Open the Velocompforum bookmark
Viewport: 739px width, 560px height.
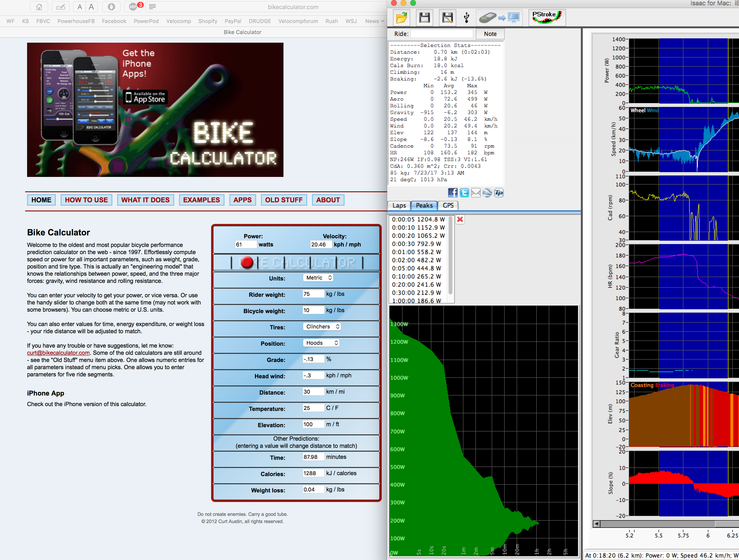[298, 21]
